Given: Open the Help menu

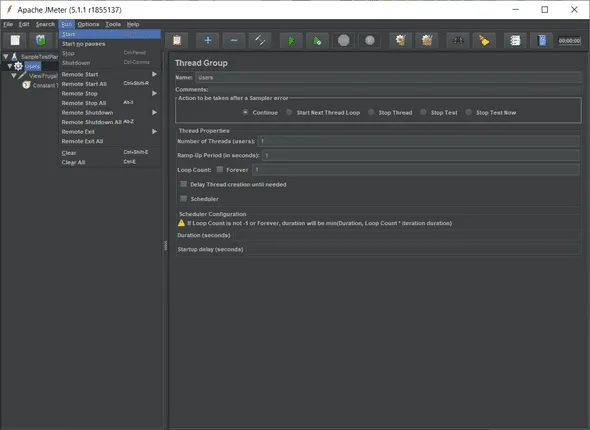Looking at the screenshot, I should pos(133,24).
